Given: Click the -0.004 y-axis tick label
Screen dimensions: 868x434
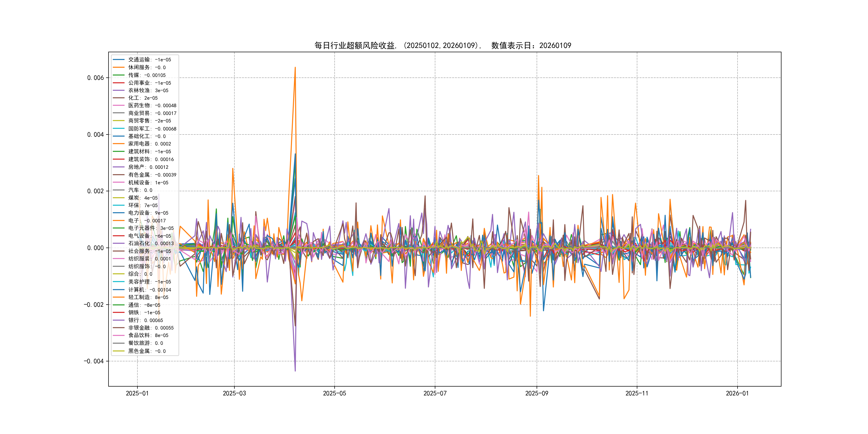Looking at the screenshot, I should click(x=94, y=361).
